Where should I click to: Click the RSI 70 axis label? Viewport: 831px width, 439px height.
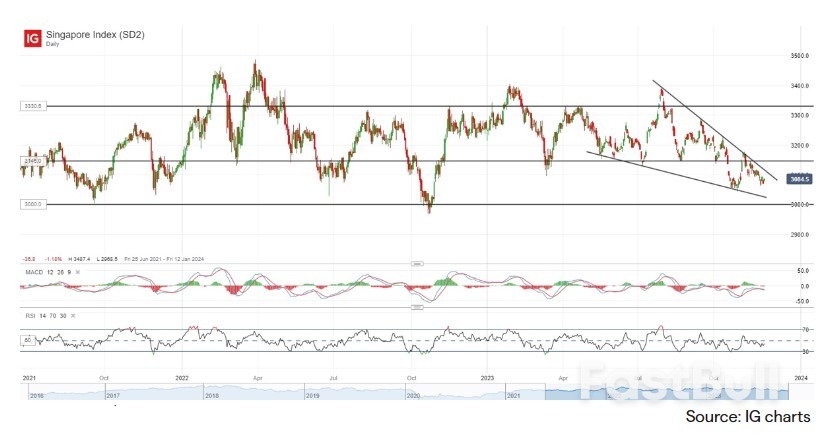click(x=805, y=330)
